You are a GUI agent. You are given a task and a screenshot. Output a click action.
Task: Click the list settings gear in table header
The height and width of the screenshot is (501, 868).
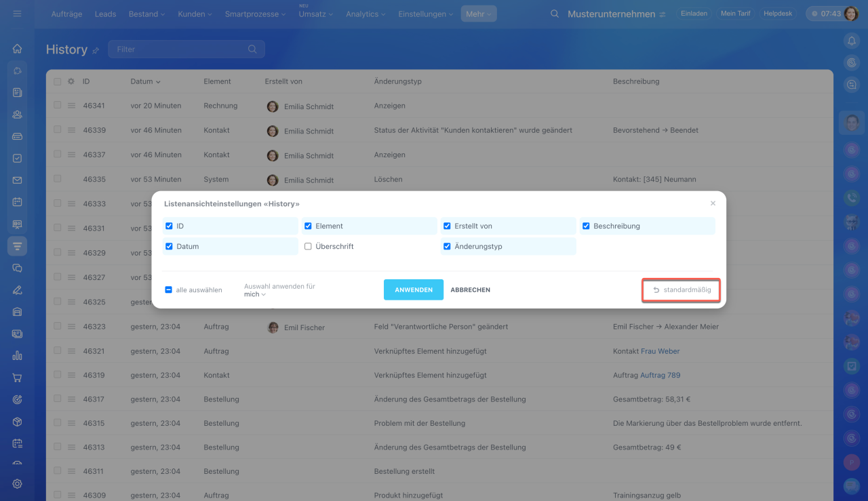point(71,81)
